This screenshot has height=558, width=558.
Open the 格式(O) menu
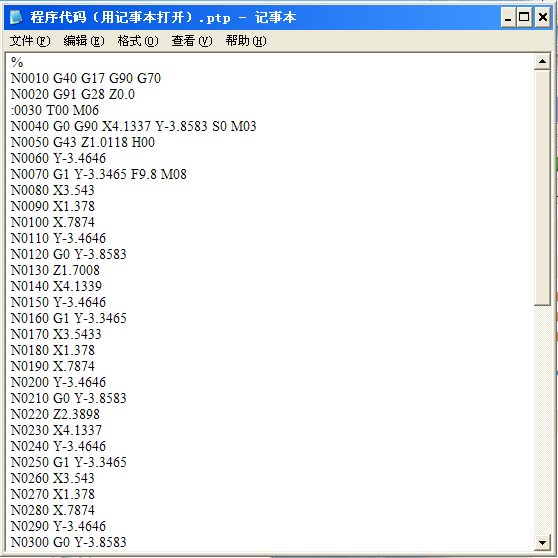[138, 41]
